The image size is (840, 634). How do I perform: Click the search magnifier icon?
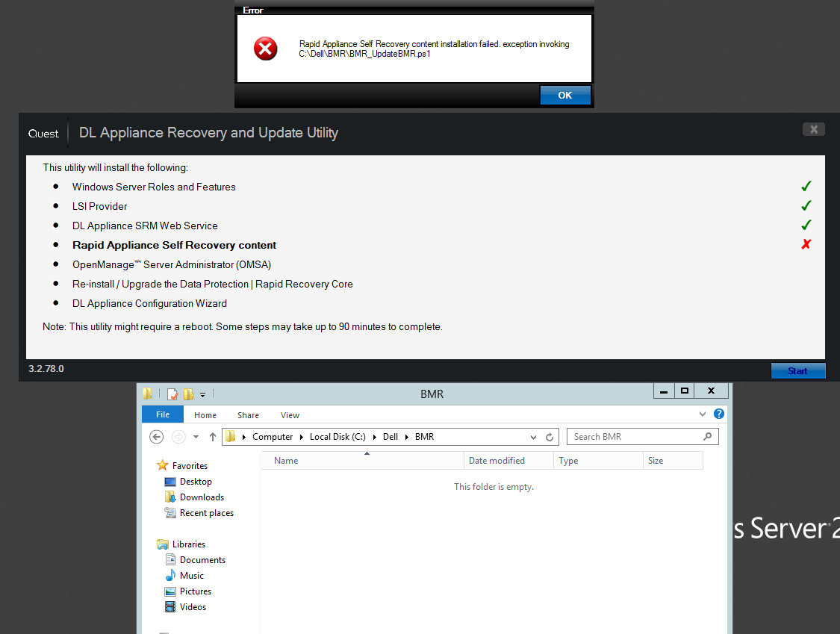(708, 437)
